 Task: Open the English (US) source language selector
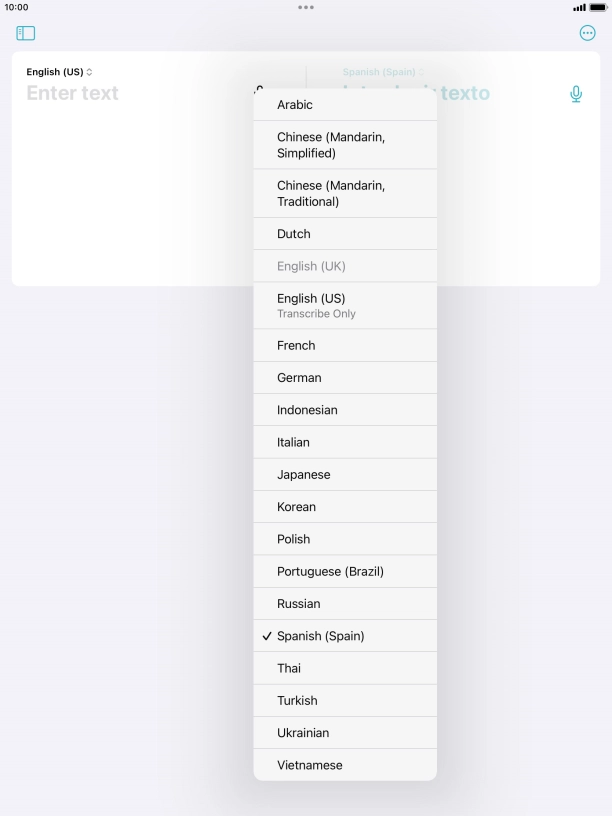(x=59, y=72)
